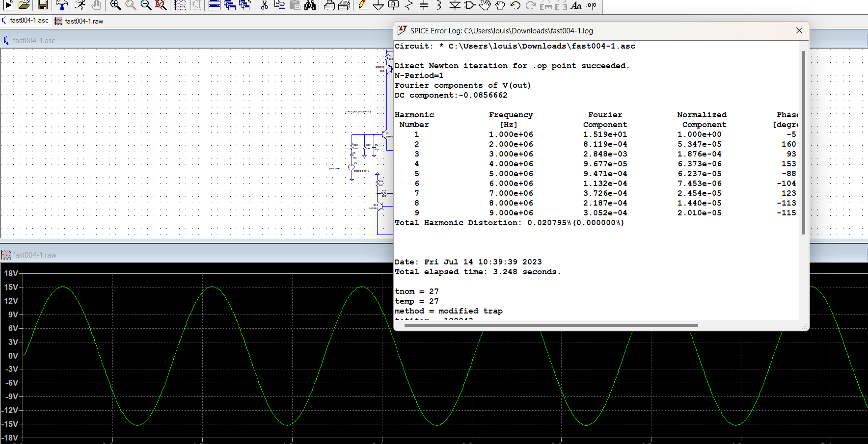The image size is (868, 444).
Task: Click the Redo arrow icon
Action: point(530,5)
